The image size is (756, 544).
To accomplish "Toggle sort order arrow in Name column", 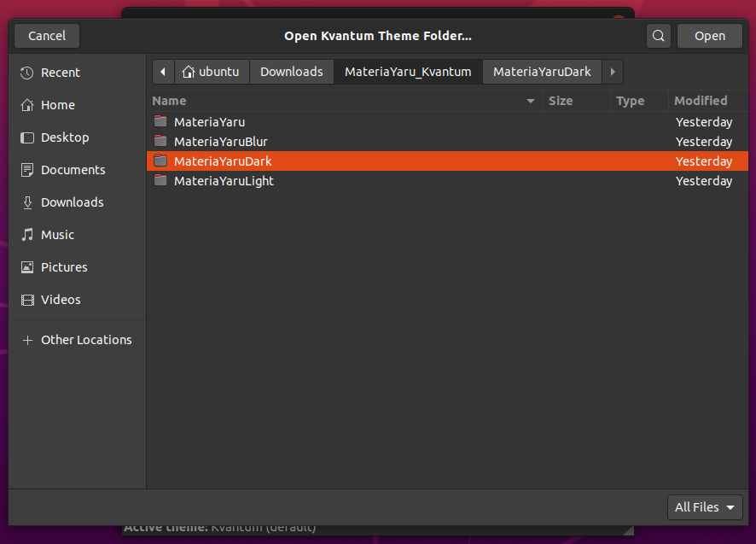I will pyautogui.click(x=531, y=101).
